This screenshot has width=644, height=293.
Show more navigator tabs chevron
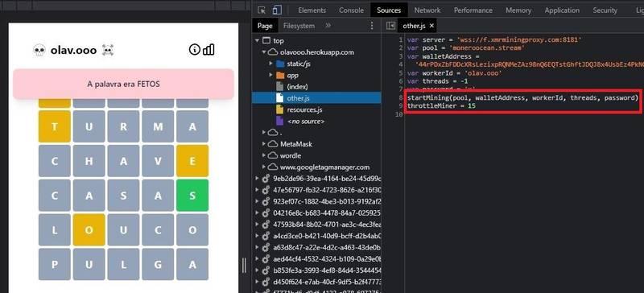[328, 26]
